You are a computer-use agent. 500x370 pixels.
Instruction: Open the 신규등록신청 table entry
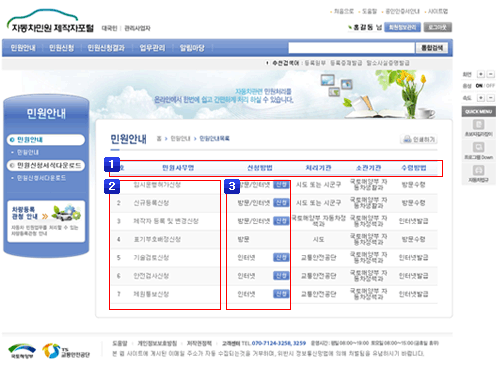point(151,203)
